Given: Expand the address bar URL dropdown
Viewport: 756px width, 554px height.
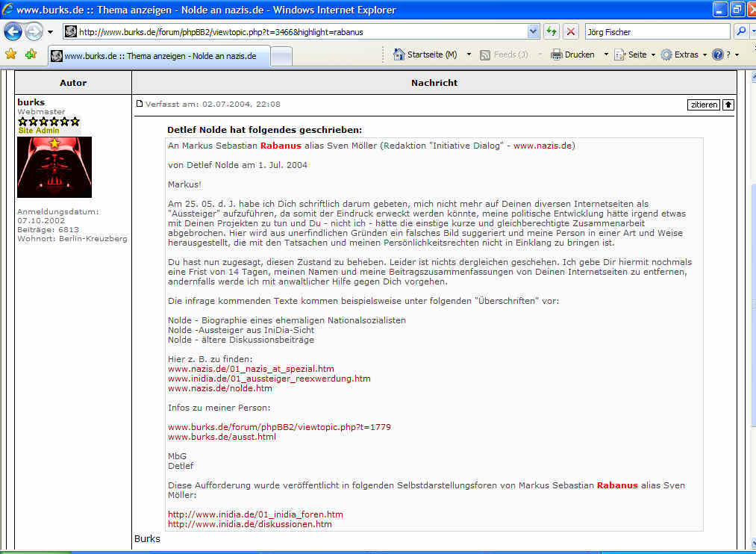Looking at the screenshot, I should (x=533, y=31).
